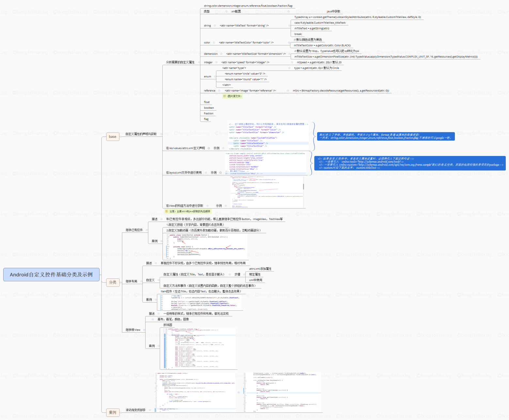Screen dimensions: 509x420
Task: Select the 继承已有控件 node
Action: tap(134, 230)
